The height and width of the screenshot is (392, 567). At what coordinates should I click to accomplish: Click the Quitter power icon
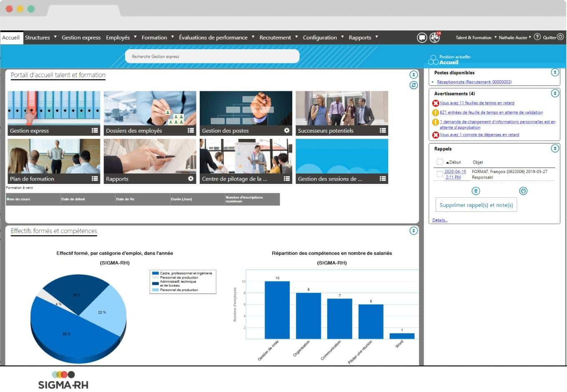pyautogui.click(x=561, y=37)
